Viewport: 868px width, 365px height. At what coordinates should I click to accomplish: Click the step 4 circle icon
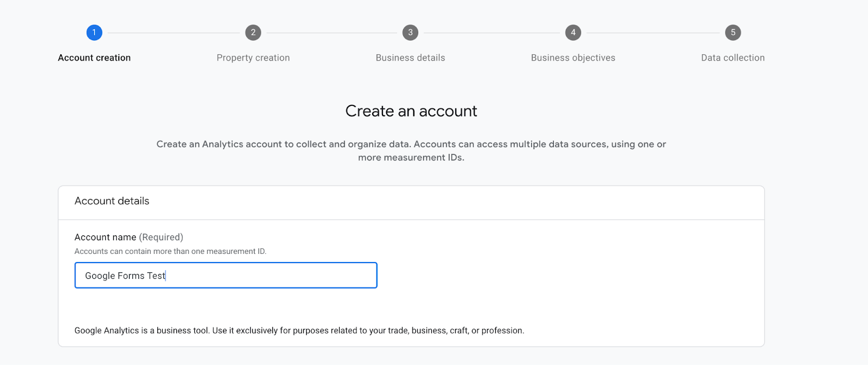click(573, 33)
